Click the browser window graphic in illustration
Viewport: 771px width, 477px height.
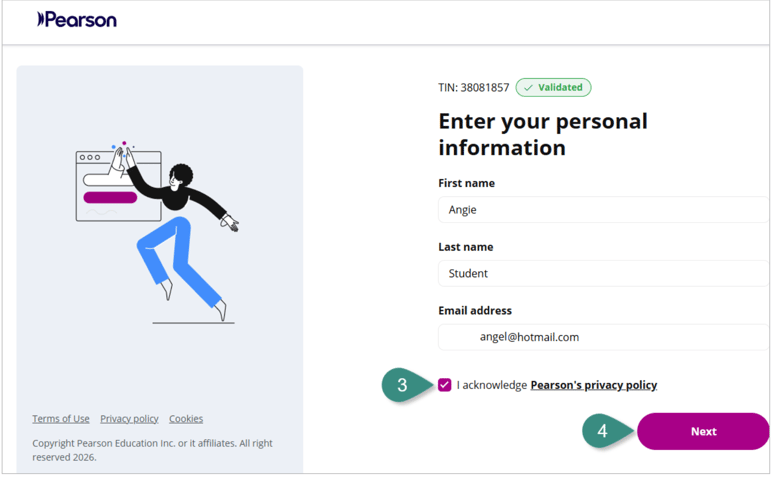(x=119, y=186)
